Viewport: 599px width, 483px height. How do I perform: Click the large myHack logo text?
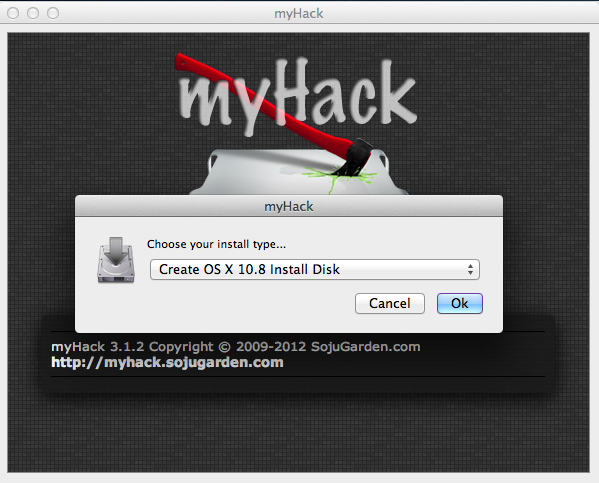(x=298, y=96)
